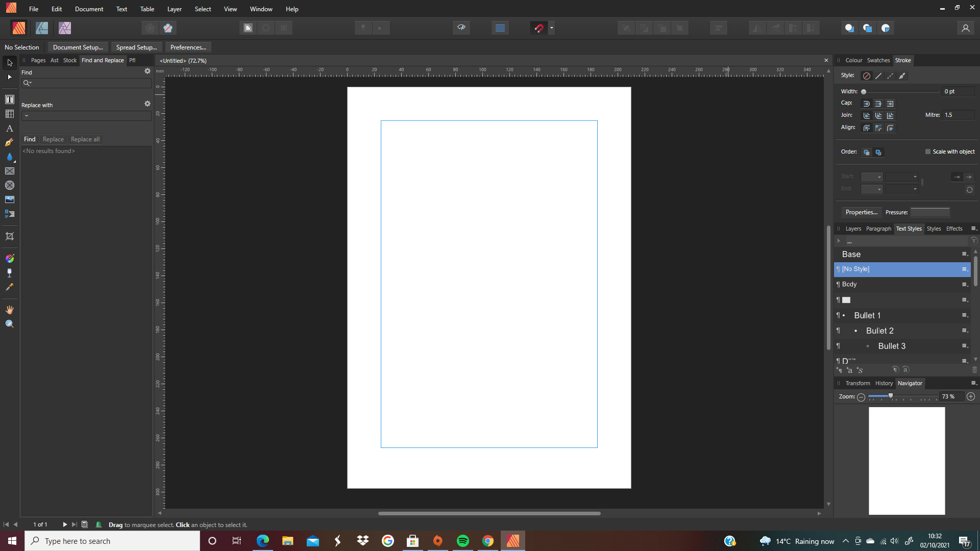Select the Zoom tool
The image size is (980, 551).
[x=9, y=323]
